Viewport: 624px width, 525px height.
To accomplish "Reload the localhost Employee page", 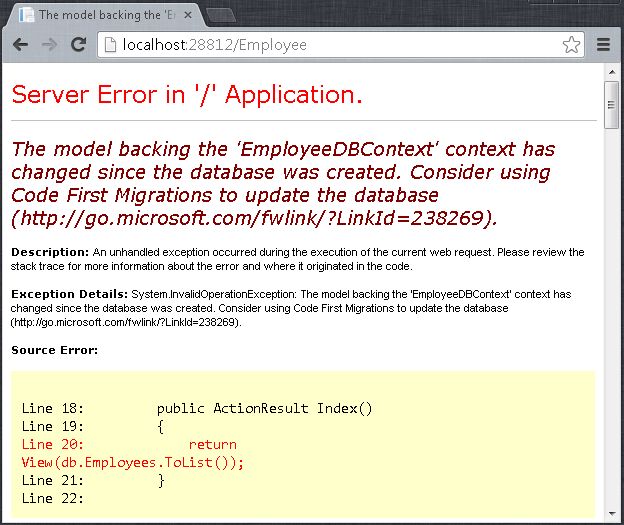I will pos(78,45).
